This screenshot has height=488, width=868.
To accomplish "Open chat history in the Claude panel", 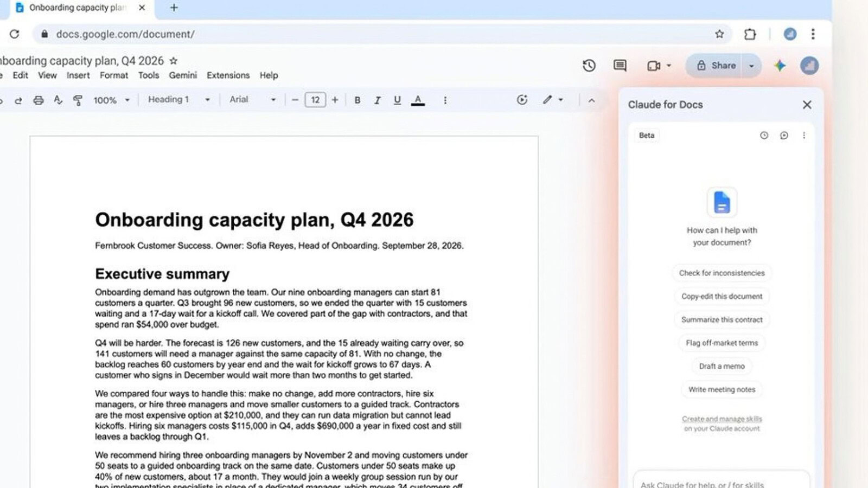I will 764,136.
